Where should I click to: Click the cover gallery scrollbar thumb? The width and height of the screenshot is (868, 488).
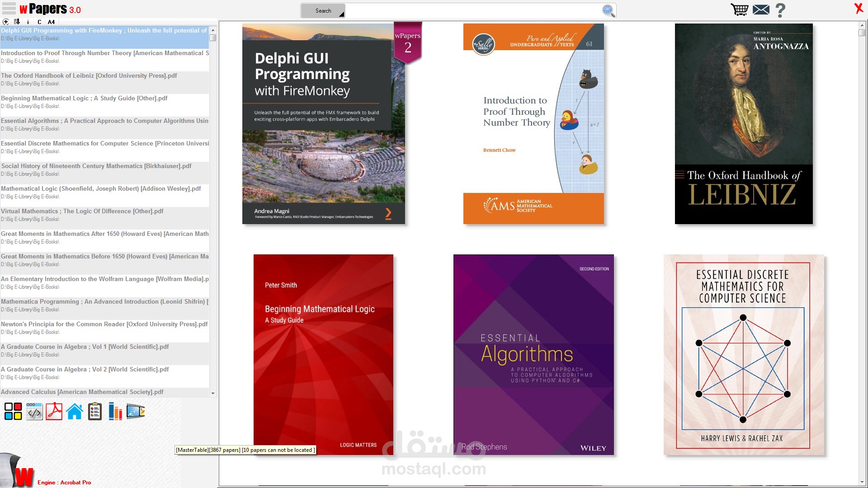click(x=862, y=33)
